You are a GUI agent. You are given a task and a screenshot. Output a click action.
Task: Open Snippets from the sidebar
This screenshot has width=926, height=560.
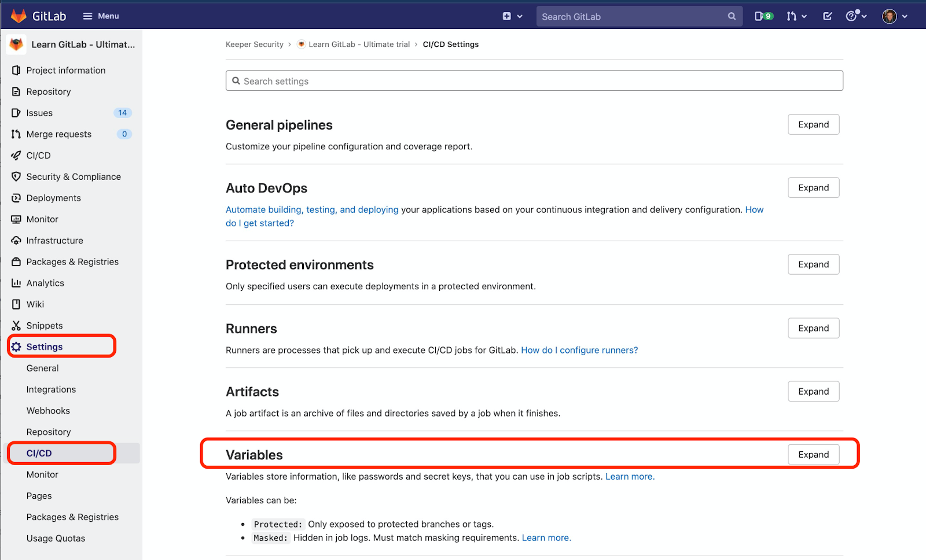pyautogui.click(x=45, y=325)
